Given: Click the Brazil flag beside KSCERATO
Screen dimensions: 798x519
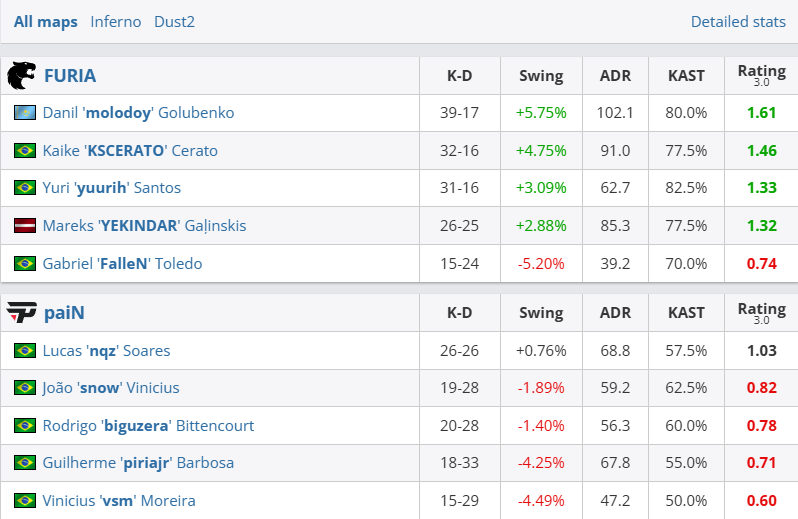Looking at the screenshot, I should click(x=25, y=151).
